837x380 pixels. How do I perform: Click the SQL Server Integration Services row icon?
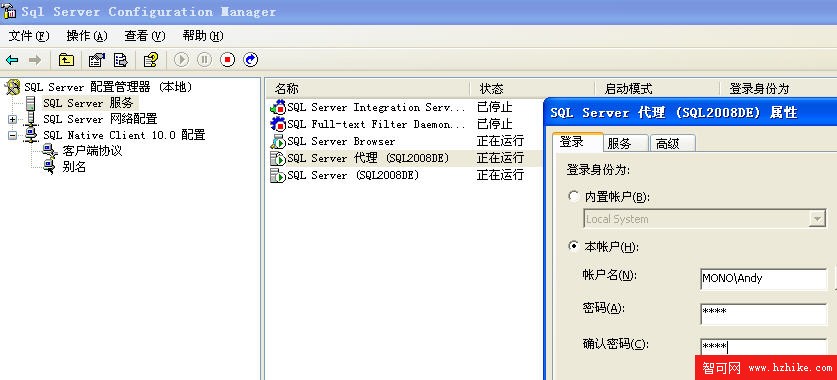[278, 108]
